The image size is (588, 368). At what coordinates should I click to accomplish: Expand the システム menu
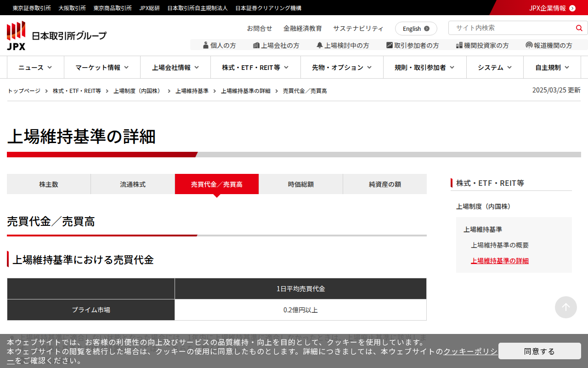click(x=495, y=67)
